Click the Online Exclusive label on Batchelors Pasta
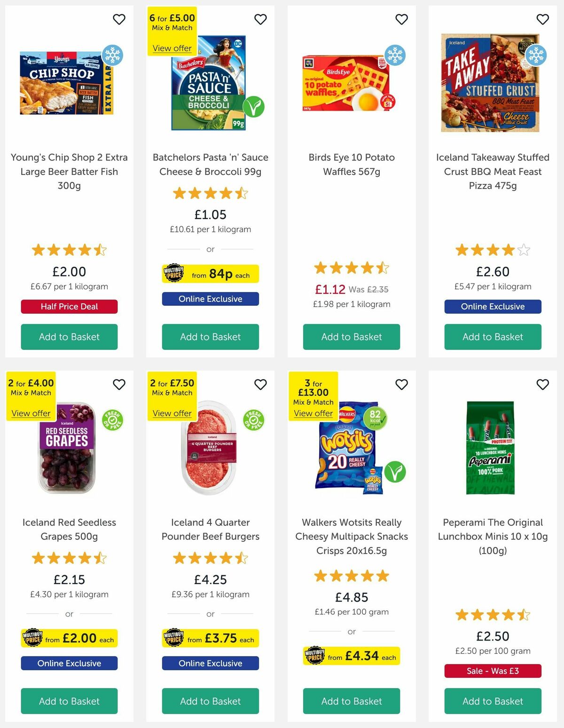This screenshot has width=564, height=728. [210, 299]
